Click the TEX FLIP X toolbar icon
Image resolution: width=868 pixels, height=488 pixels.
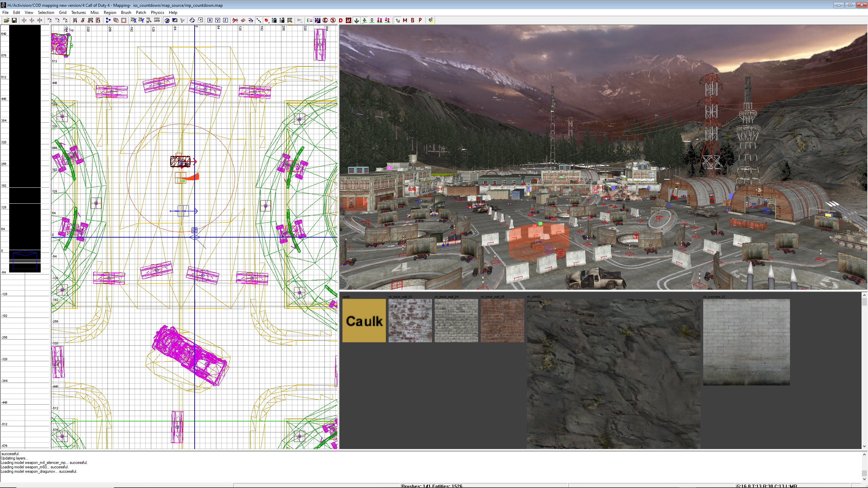point(133,20)
